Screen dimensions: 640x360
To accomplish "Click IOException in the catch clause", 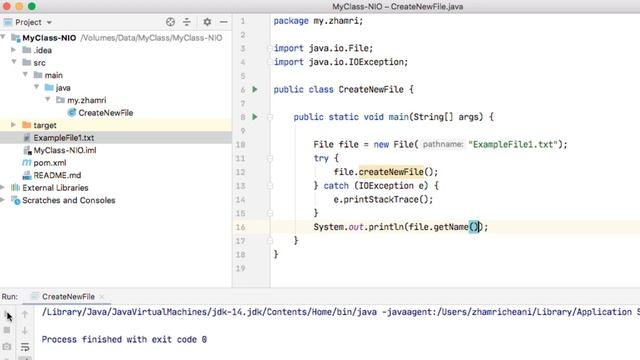I will click(x=386, y=186).
